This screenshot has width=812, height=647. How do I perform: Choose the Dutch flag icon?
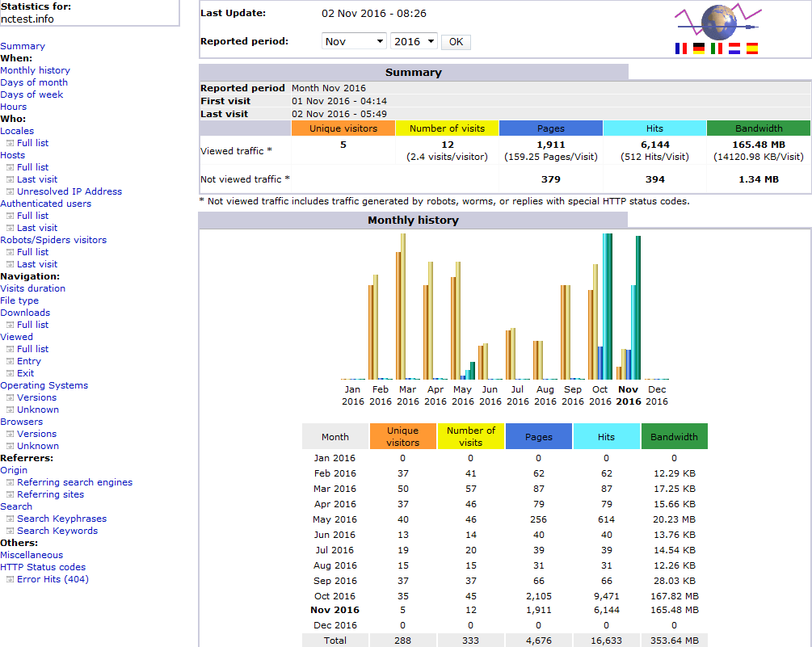click(734, 48)
